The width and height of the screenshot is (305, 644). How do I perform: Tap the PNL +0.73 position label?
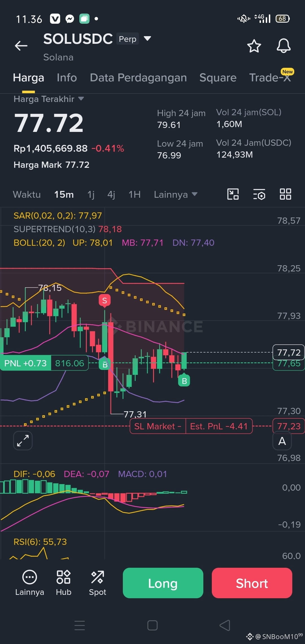[25, 363]
